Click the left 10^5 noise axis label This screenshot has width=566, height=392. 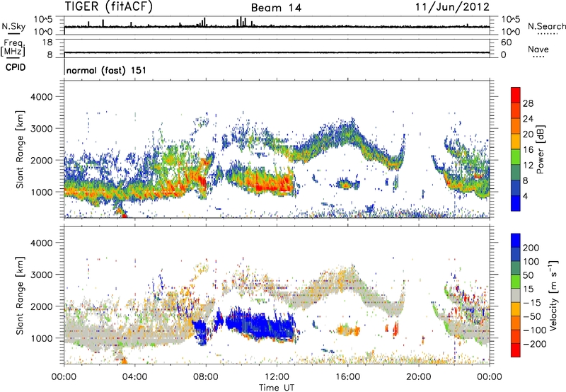44,20
